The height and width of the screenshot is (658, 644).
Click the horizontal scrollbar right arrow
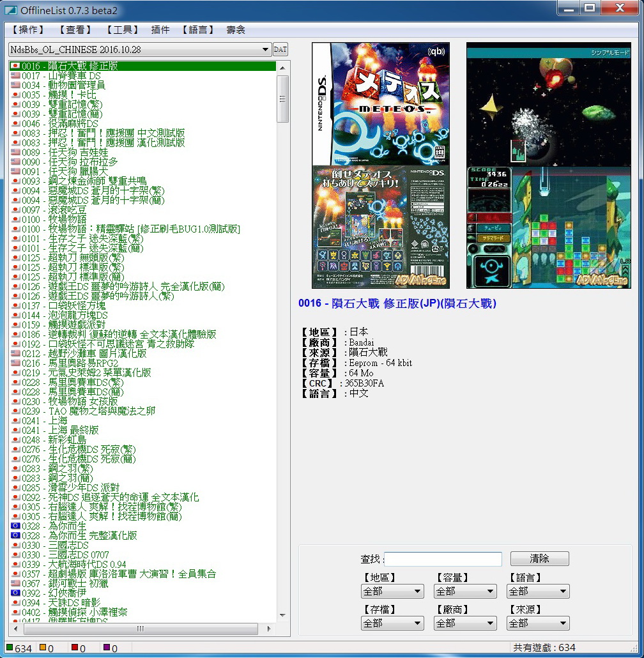pos(268,629)
